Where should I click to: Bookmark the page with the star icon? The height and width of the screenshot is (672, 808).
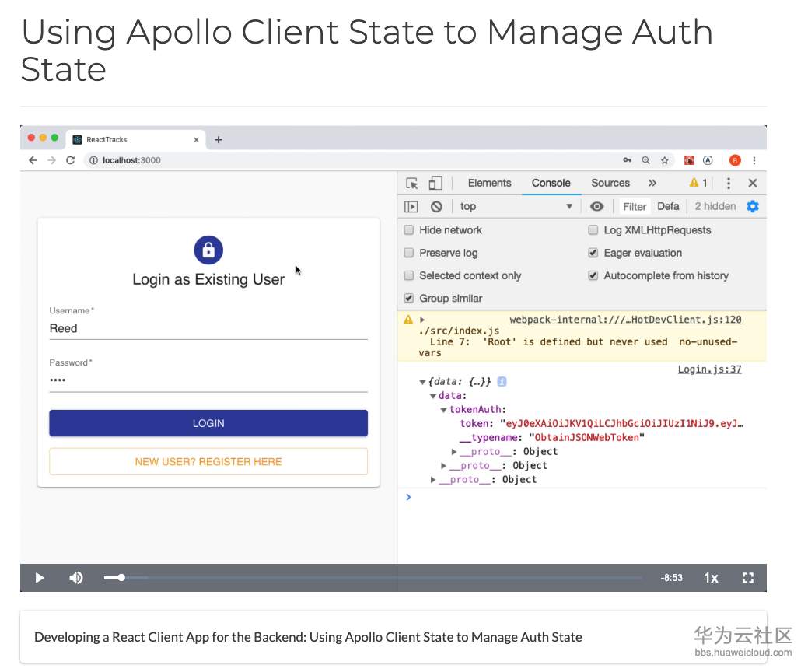click(x=665, y=160)
